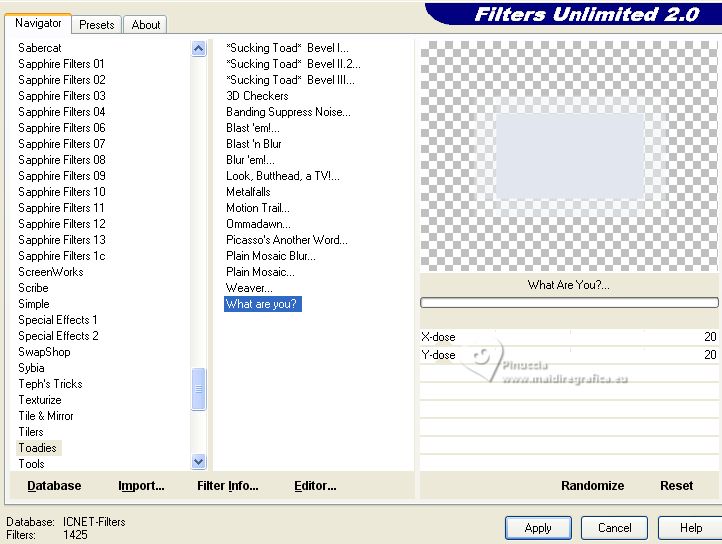Select the 3D Checkers filter
Image resolution: width=722 pixels, height=544 pixels.
point(257,96)
